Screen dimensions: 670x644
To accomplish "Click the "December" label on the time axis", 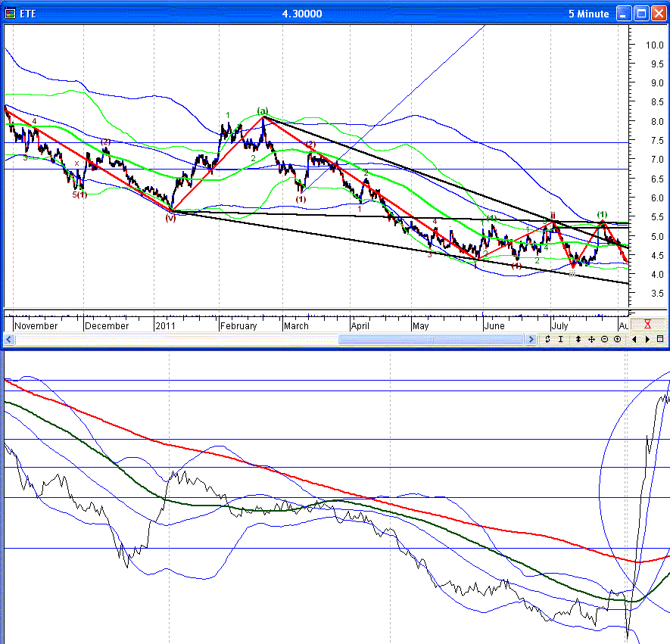I will click(x=107, y=326).
